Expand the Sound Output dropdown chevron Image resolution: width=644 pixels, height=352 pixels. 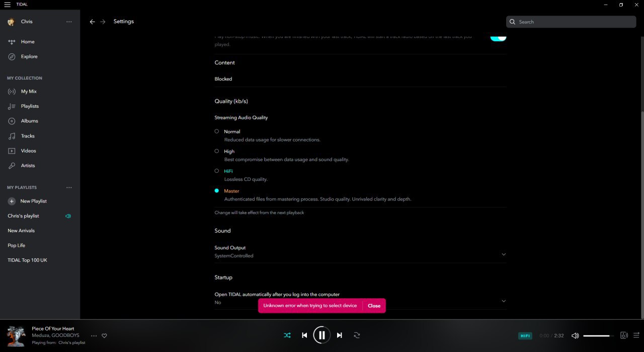504,254
